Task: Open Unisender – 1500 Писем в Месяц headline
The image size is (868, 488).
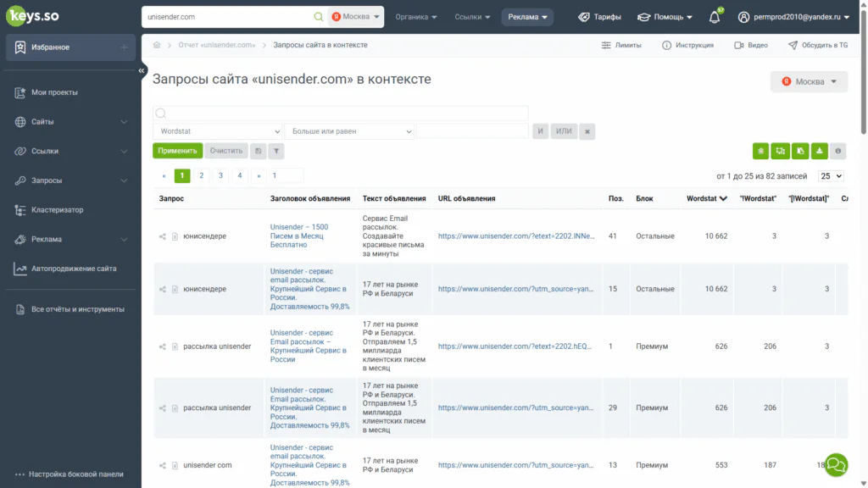Action: (x=299, y=236)
